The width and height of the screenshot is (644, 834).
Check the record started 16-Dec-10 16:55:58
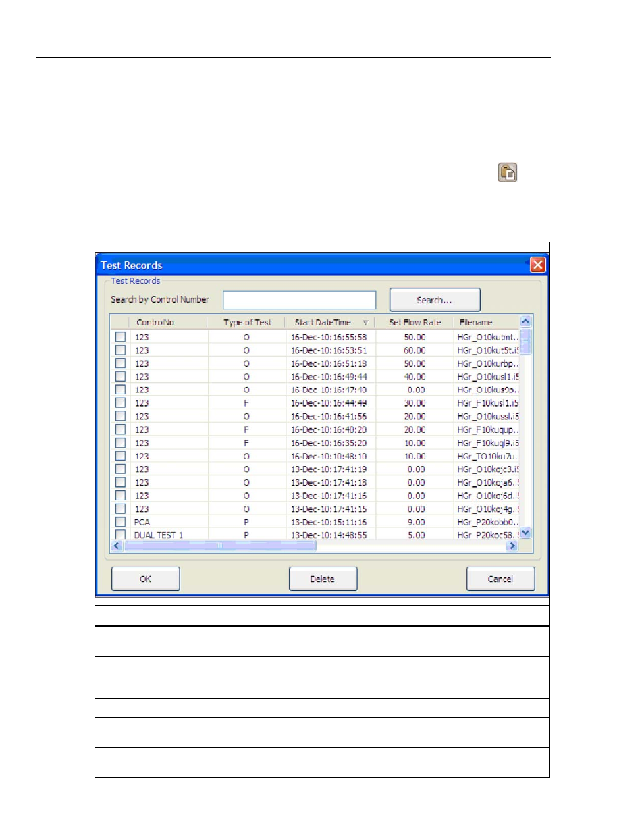[x=120, y=337]
